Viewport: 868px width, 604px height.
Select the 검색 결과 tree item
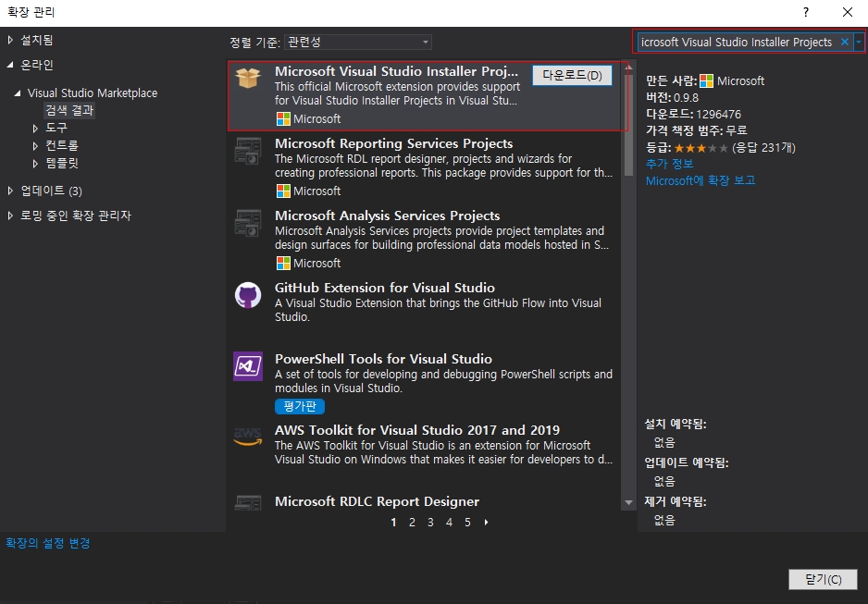(x=69, y=111)
